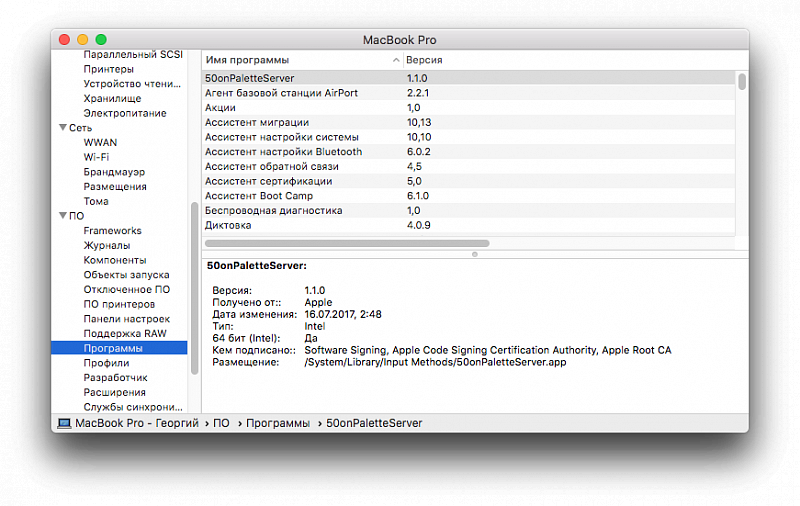Click the green zoom window button
Viewport: 800px width, 506px height.
pos(101,39)
